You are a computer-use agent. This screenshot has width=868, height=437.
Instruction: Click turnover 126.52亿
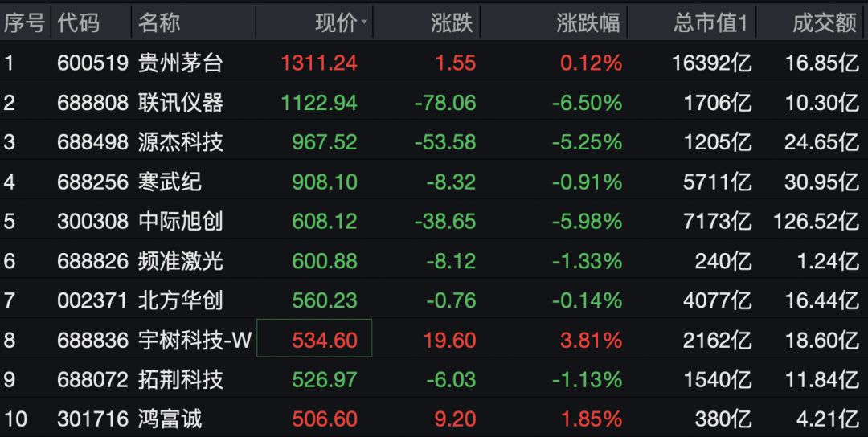coord(817,221)
